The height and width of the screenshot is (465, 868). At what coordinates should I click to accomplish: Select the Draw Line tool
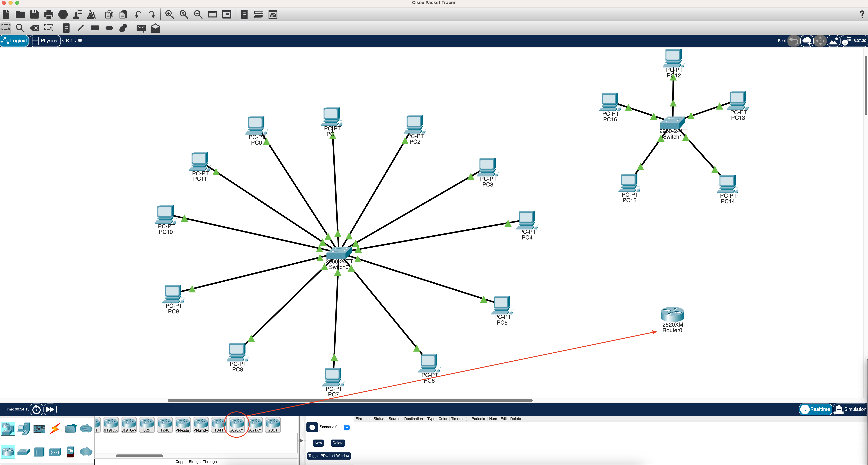[x=81, y=28]
